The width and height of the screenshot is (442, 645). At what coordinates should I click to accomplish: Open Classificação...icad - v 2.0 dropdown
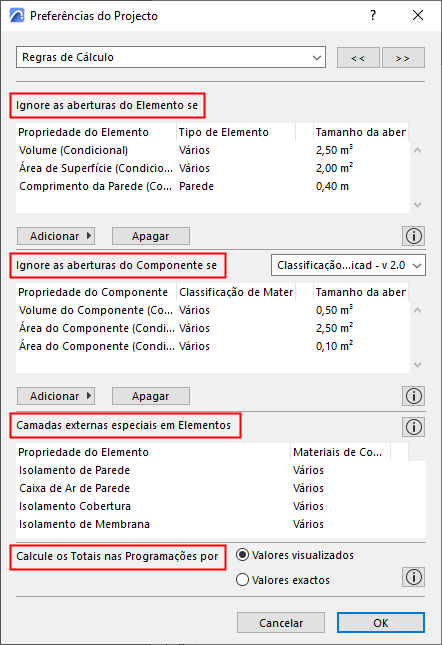[348, 265]
